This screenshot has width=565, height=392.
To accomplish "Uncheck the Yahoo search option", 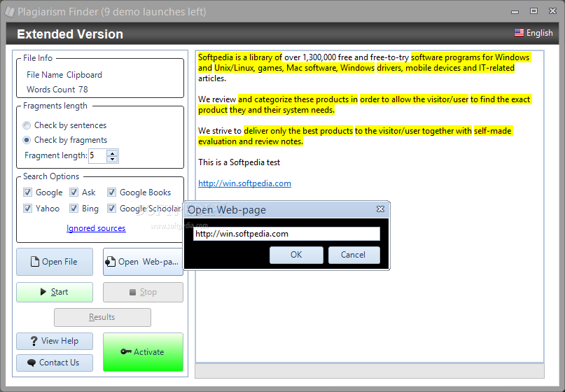I will pyautogui.click(x=27, y=209).
